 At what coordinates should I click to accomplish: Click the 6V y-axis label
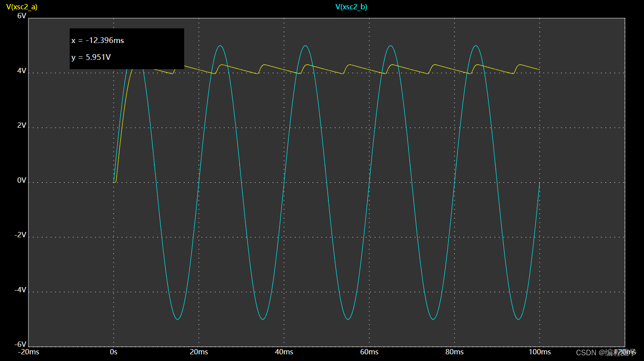point(22,16)
